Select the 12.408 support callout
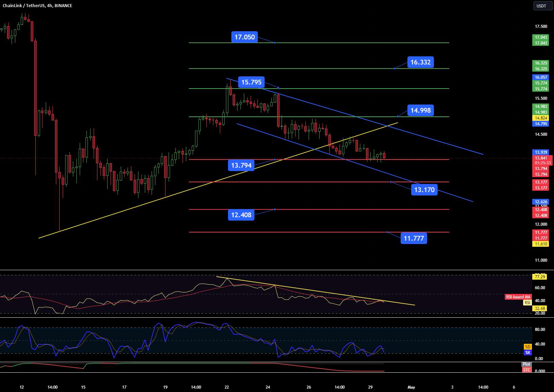The image size is (554, 392). [241, 215]
